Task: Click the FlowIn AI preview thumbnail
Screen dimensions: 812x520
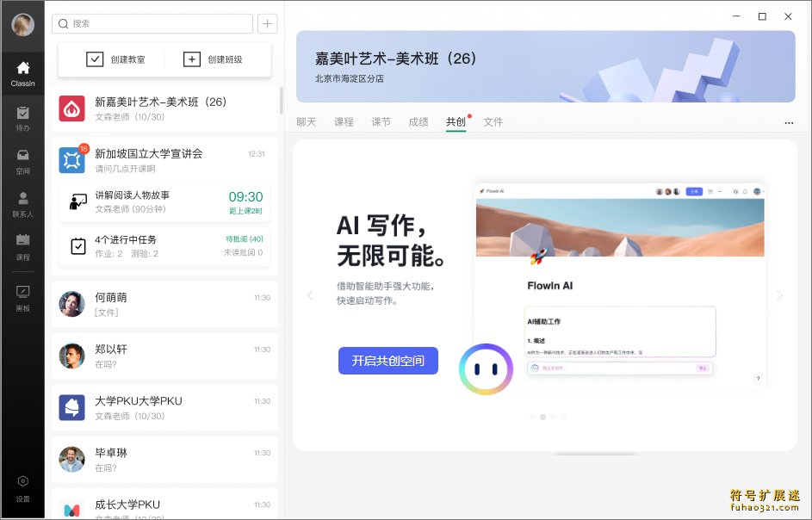Action: click(620, 285)
